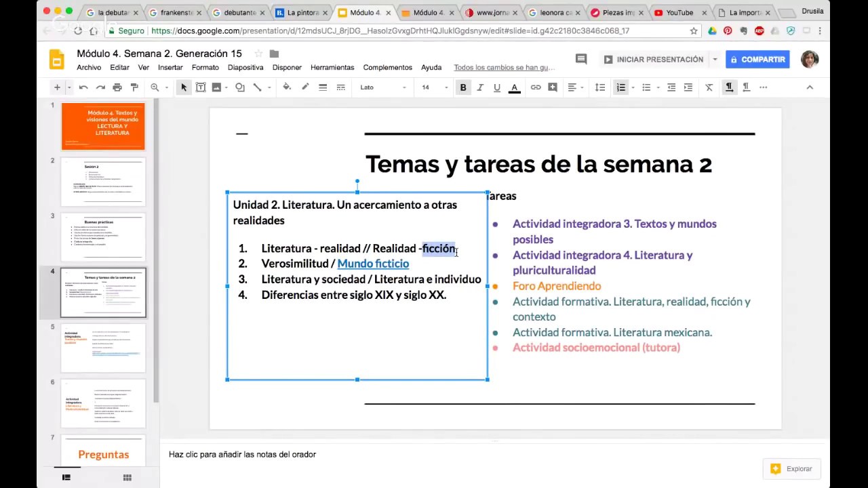Image resolution: width=868 pixels, height=488 pixels.
Task: Switch to grid view at bottom
Action: coord(127,478)
